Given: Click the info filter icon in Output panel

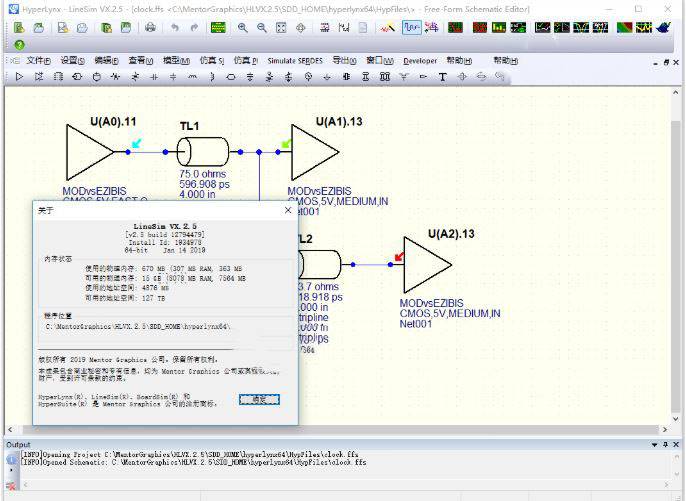Looking at the screenshot, I should 11,460.
